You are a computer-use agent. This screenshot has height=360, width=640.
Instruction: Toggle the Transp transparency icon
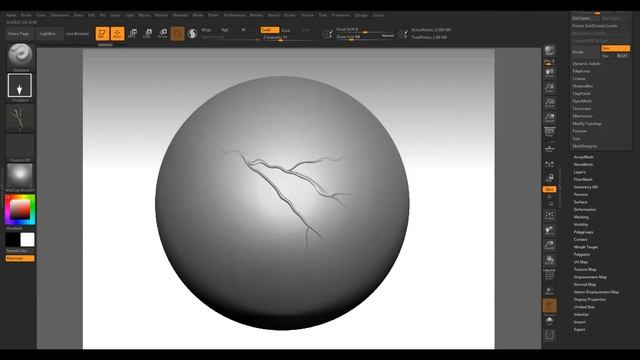549,291
